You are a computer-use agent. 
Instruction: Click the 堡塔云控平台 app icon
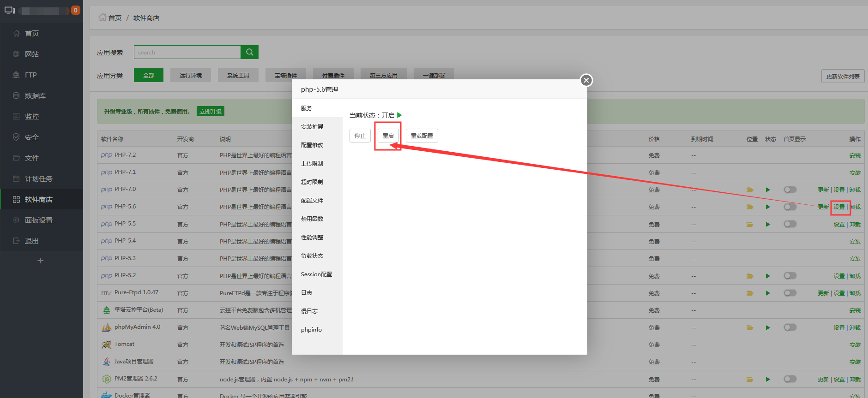[106, 310]
